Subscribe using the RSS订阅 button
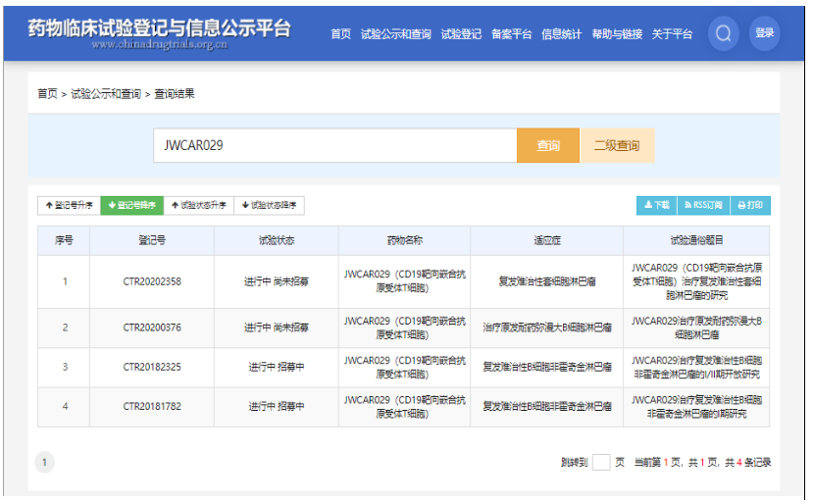Screen dimensions: 813x504 point(703,205)
